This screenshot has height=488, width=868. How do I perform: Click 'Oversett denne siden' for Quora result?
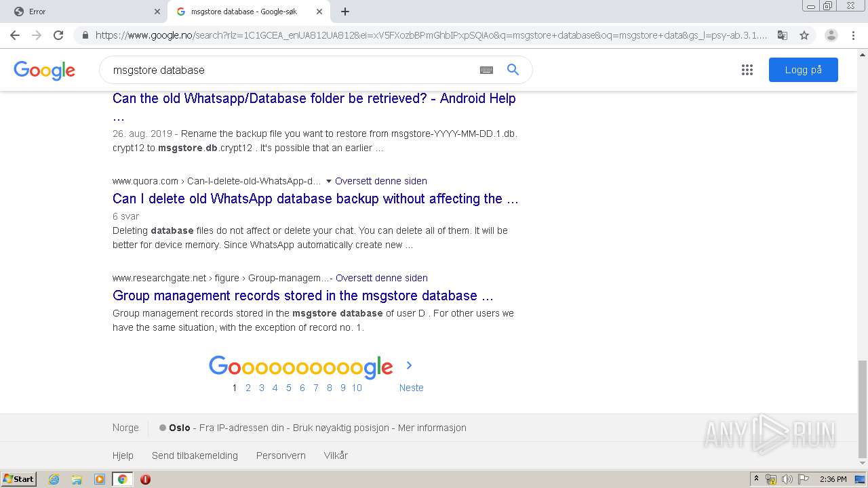(x=381, y=181)
